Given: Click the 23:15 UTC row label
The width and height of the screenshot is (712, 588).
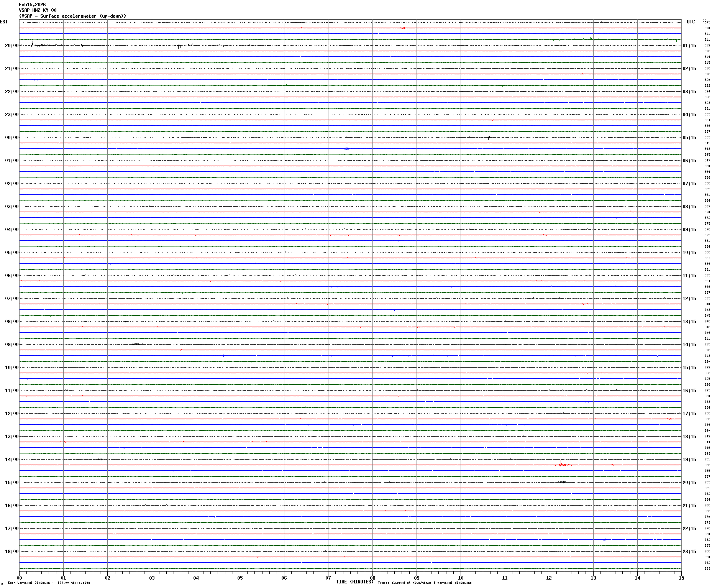Looking at the screenshot, I should [x=689, y=552].
